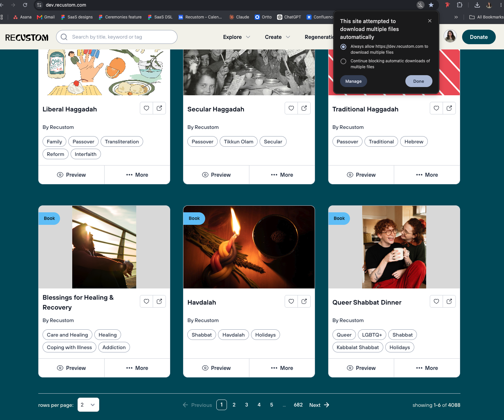Click the bookmark star icon in address bar
The height and width of the screenshot is (420, 504).
click(431, 5)
